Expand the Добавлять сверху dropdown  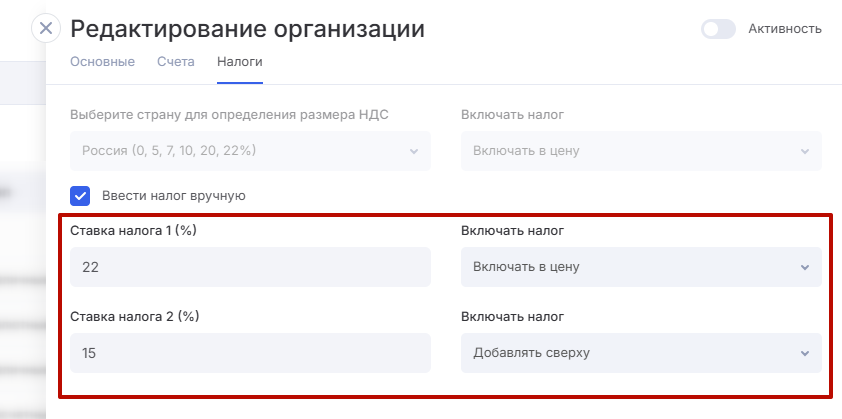pos(630,353)
